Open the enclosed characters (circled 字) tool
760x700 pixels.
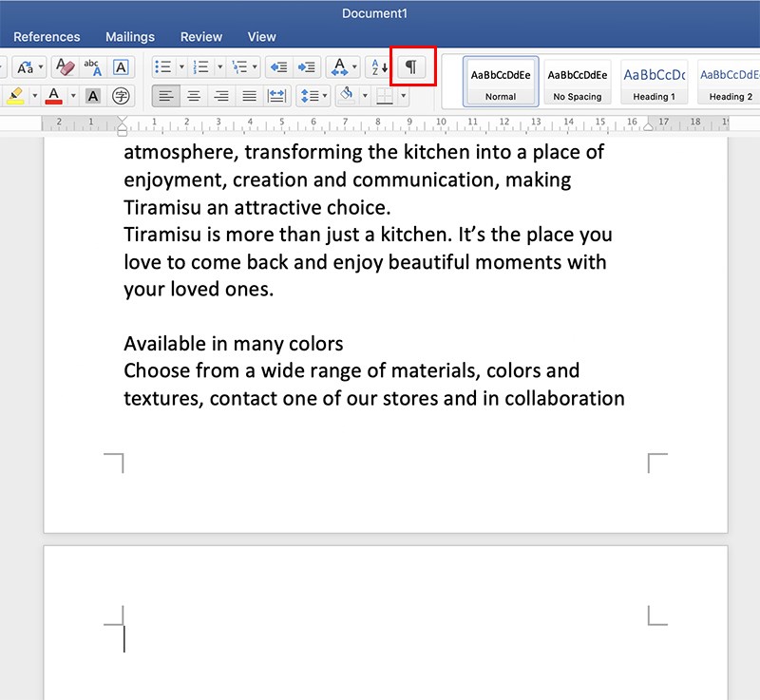(x=121, y=95)
